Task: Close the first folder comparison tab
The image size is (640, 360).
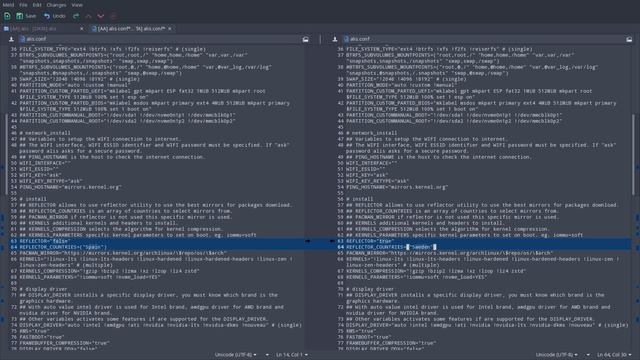Action: 82,29
